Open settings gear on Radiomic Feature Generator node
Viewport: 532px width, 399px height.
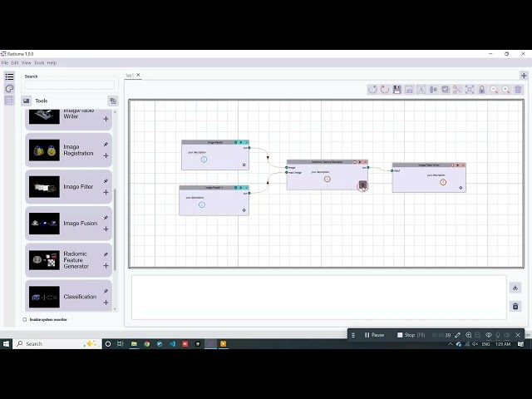(362, 185)
